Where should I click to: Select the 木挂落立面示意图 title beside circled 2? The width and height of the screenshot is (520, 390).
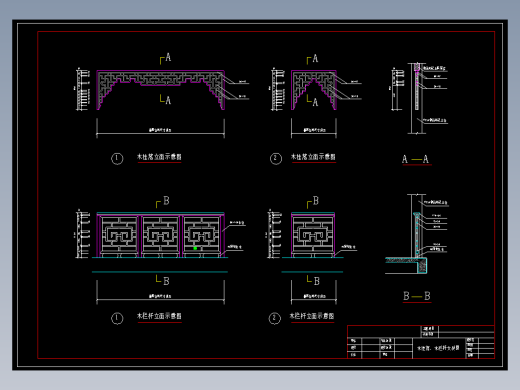pyautogui.click(x=313, y=157)
